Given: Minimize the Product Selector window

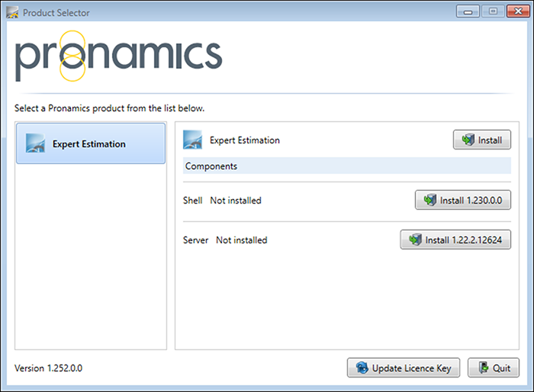Looking at the screenshot, I should [x=467, y=11].
